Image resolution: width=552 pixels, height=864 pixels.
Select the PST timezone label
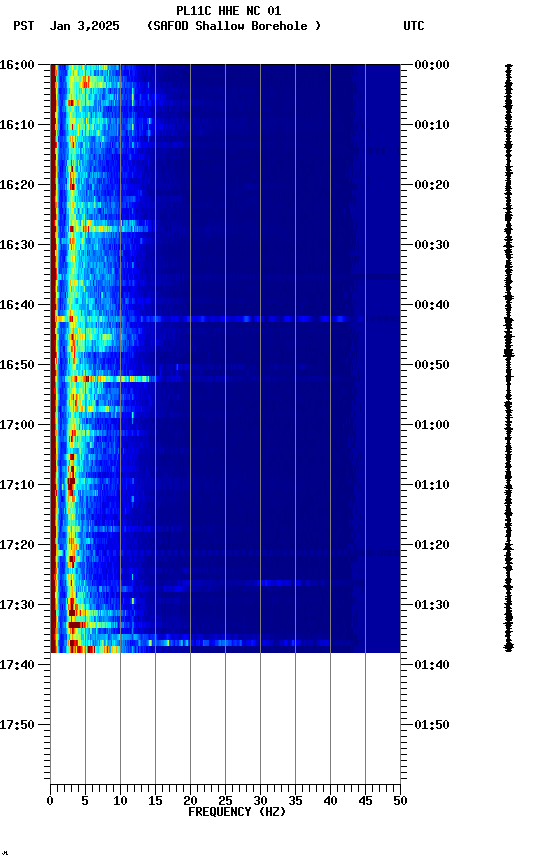pyautogui.click(x=24, y=26)
